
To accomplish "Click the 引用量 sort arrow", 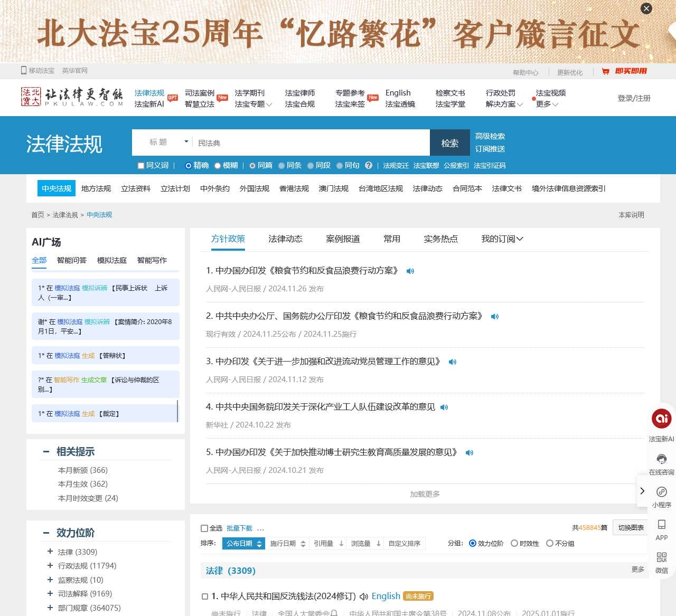I will pos(341,544).
